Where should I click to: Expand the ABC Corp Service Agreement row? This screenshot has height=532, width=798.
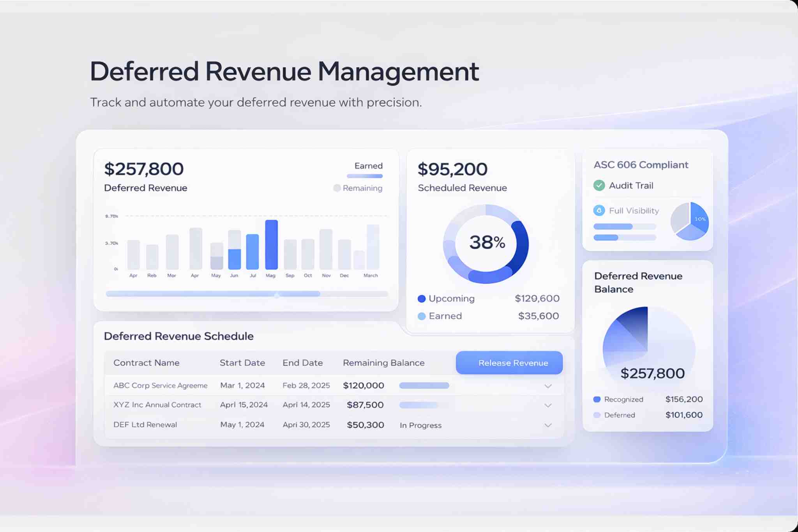548,386
